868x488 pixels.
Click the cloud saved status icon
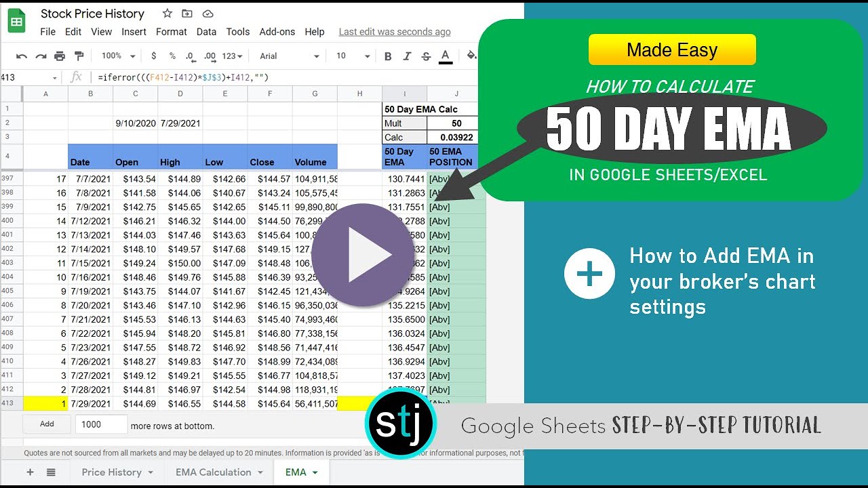coord(208,14)
